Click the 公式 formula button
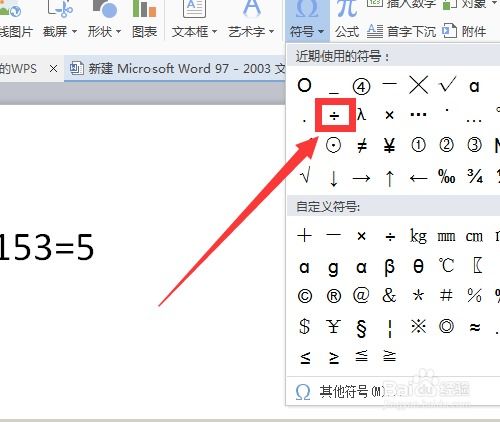Screen dimensions: 500x422 pyautogui.click(x=347, y=20)
